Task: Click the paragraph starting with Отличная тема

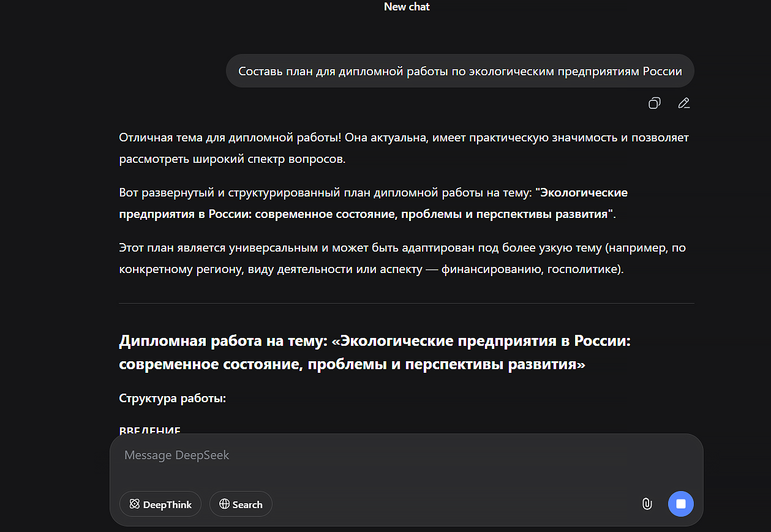Action: (404, 148)
